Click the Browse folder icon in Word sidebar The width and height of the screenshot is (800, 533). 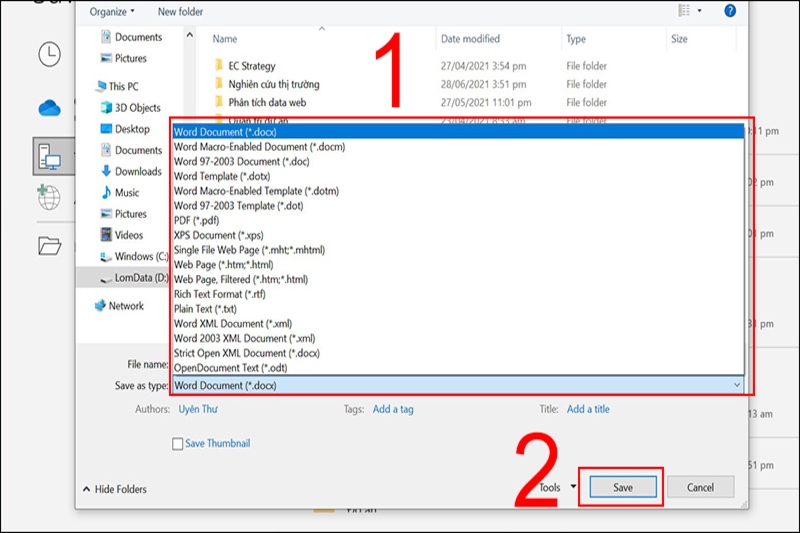(x=50, y=245)
